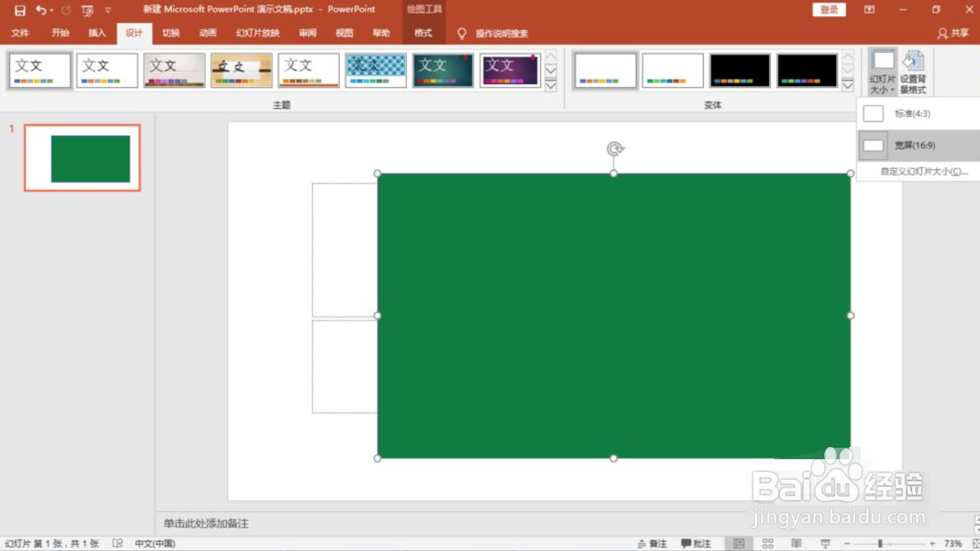Select the 设计 ribbon tab
The height and width of the screenshot is (551, 980).
[134, 33]
